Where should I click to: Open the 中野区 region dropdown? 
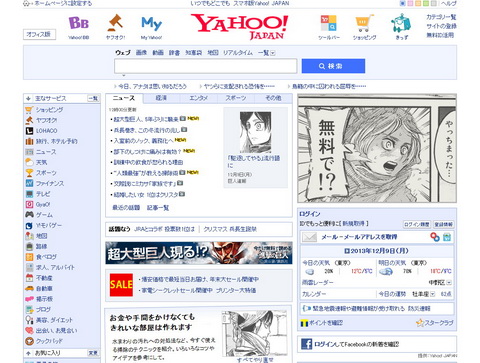point(449,282)
